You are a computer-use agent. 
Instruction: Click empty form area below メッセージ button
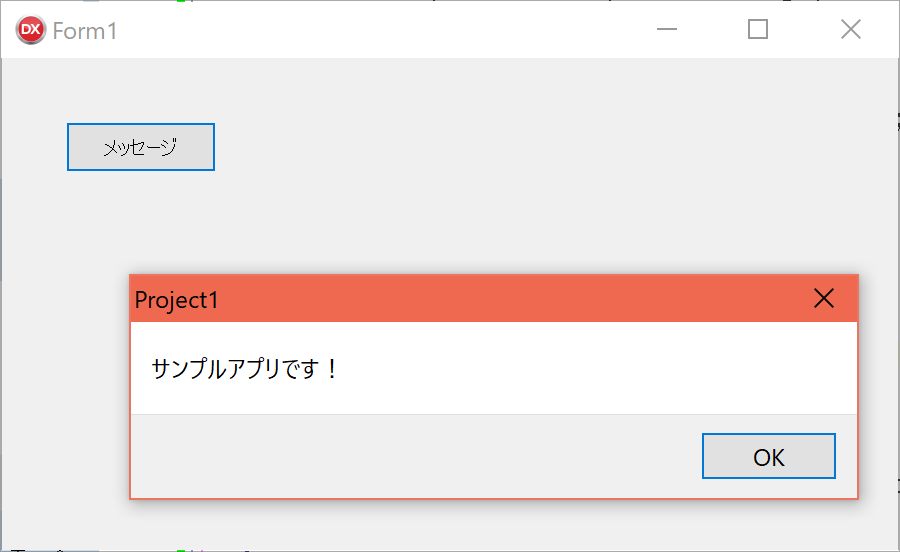pos(141,218)
